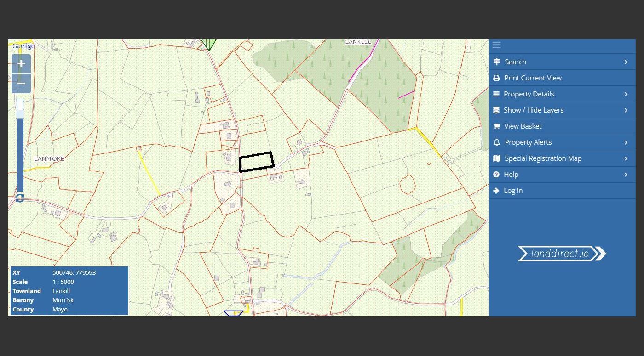
Task: Expand the Show / Hide Layers chevron
Action: click(x=626, y=110)
